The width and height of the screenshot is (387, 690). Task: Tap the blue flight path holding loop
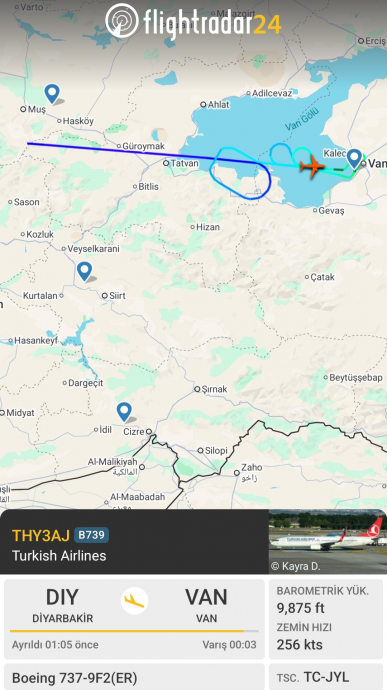point(240,173)
